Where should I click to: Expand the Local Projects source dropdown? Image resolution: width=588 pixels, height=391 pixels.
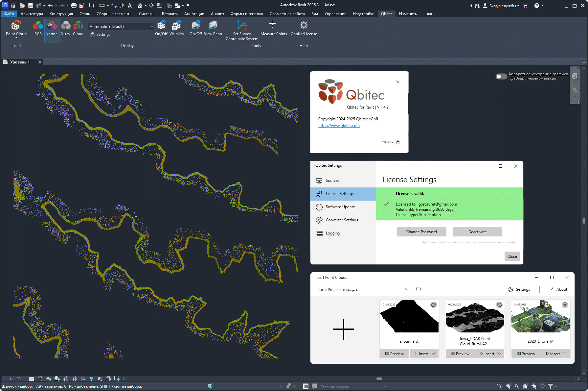[407, 289]
